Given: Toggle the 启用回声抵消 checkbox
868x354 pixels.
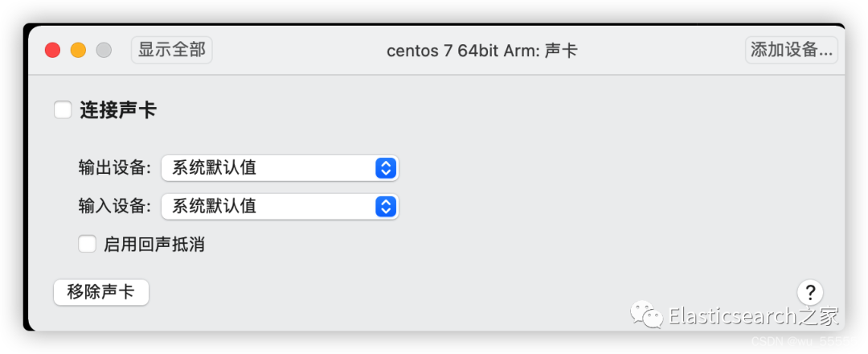Looking at the screenshot, I should pyautogui.click(x=87, y=244).
